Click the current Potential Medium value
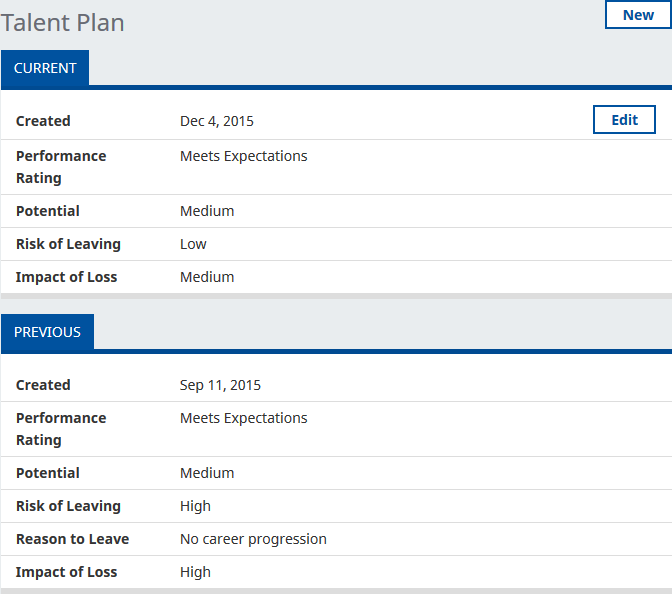Screen dimensions: 672x594 point(207,211)
